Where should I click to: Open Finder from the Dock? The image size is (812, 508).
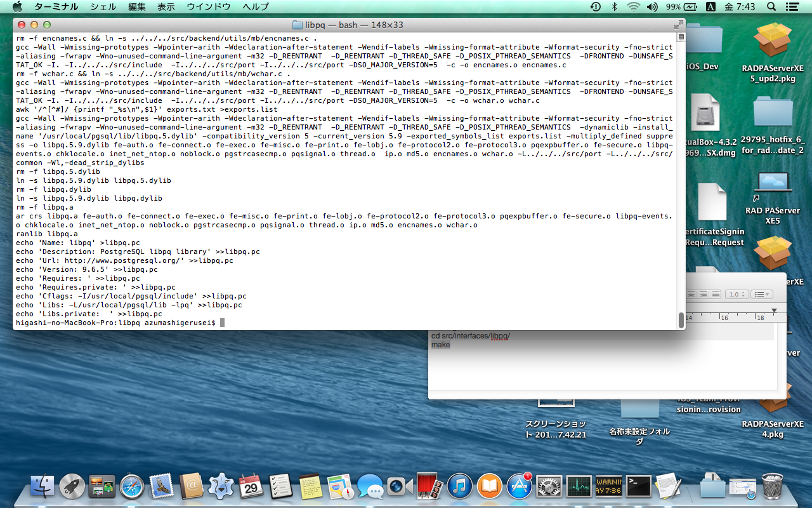(43, 486)
